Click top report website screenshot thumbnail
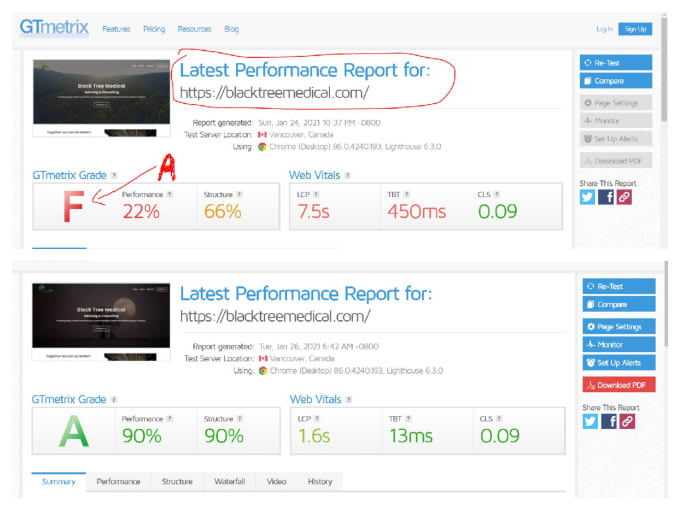Viewport: 680px width, 510px height. pyautogui.click(x=101, y=98)
